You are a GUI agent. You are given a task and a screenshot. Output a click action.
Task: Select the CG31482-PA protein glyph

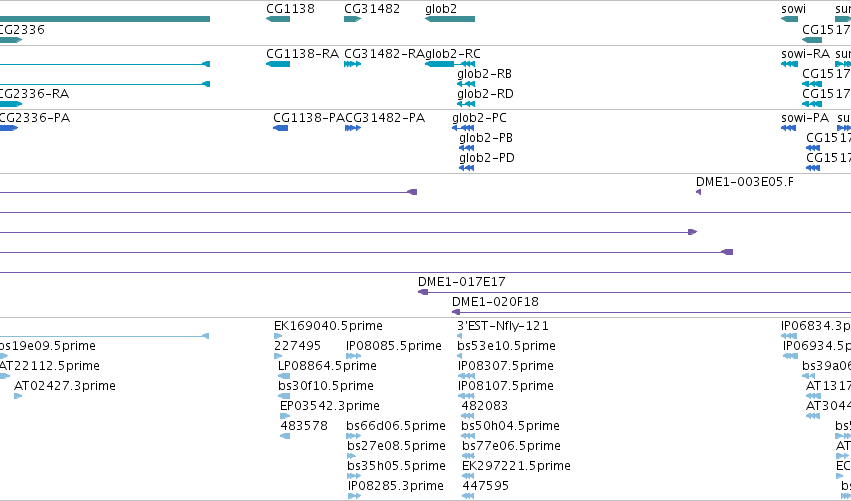(x=353, y=128)
